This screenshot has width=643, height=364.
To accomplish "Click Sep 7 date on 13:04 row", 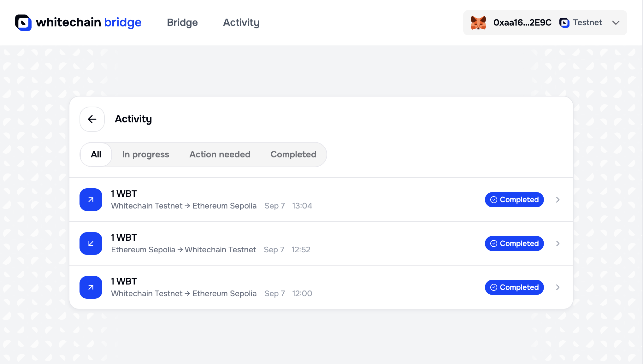I will pos(274,206).
